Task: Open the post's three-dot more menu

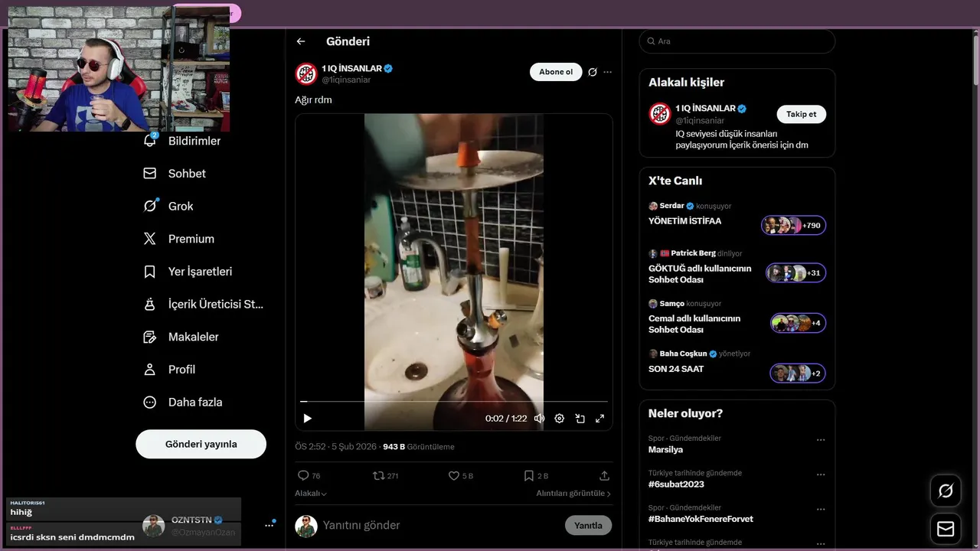Action: tap(607, 72)
